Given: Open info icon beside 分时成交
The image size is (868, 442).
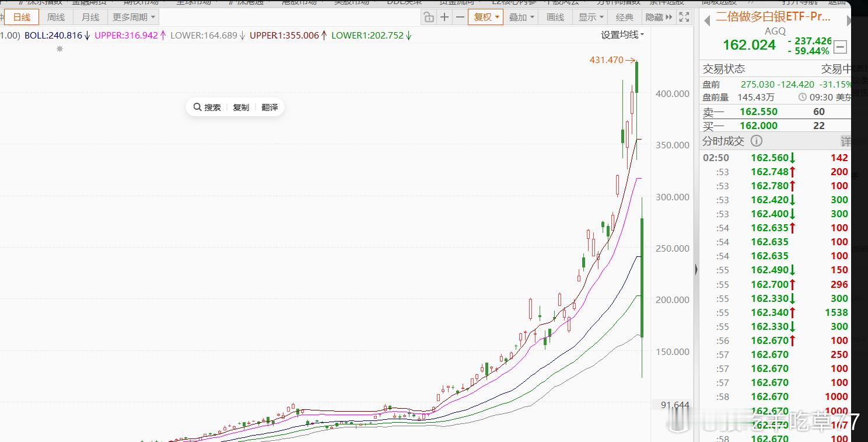Looking at the screenshot, I should click(x=756, y=141).
